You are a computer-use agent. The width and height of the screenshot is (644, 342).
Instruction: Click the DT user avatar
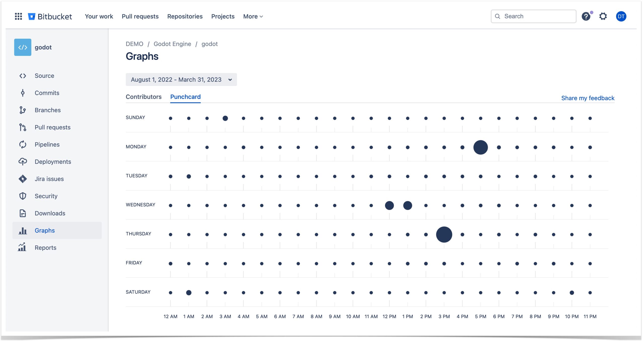tap(621, 16)
